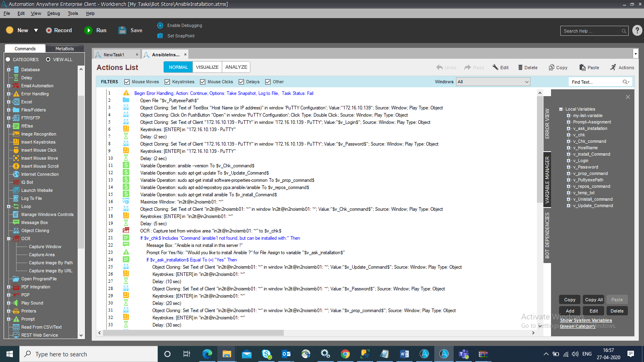Click the Record button icon
This screenshot has width=644, height=362.
coord(49,30)
